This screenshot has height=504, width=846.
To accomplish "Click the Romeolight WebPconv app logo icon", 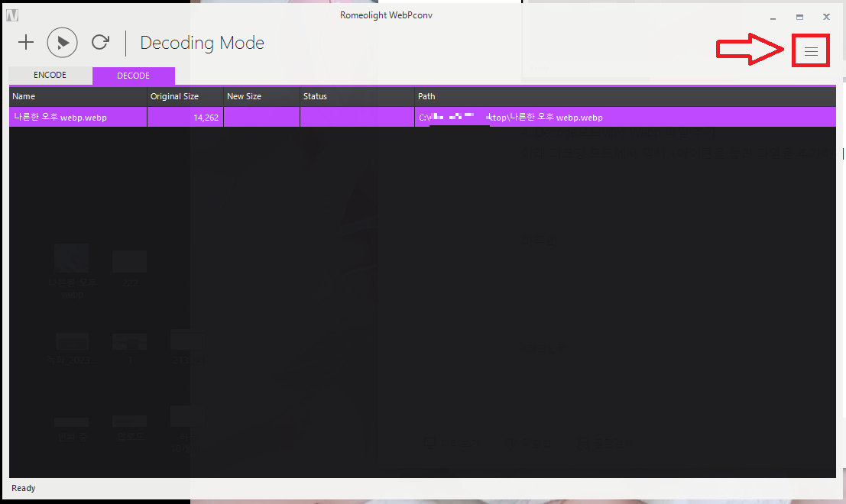I will click(12, 15).
